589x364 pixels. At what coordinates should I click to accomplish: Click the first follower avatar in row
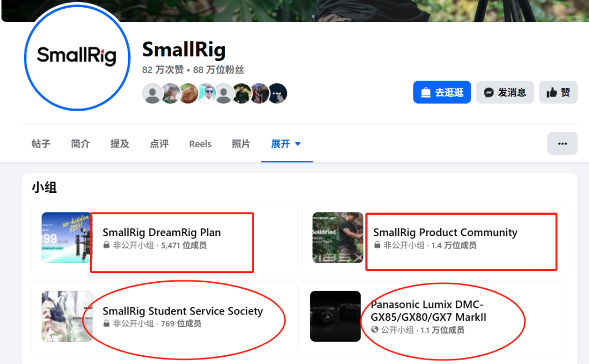click(152, 93)
